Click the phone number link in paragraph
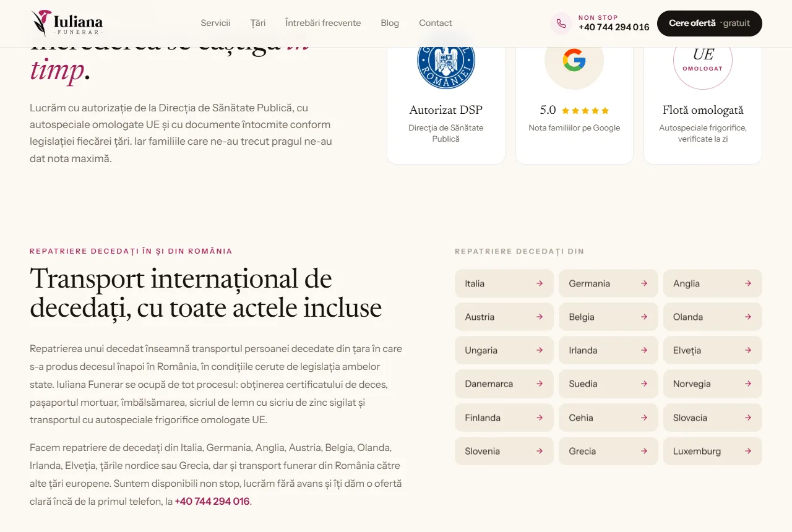This screenshot has height=532, width=792. click(x=212, y=501)
